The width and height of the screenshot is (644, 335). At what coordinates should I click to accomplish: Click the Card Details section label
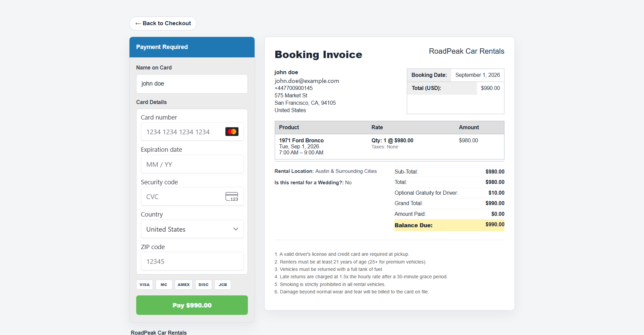pyautogui.click(x=151, y=102)
